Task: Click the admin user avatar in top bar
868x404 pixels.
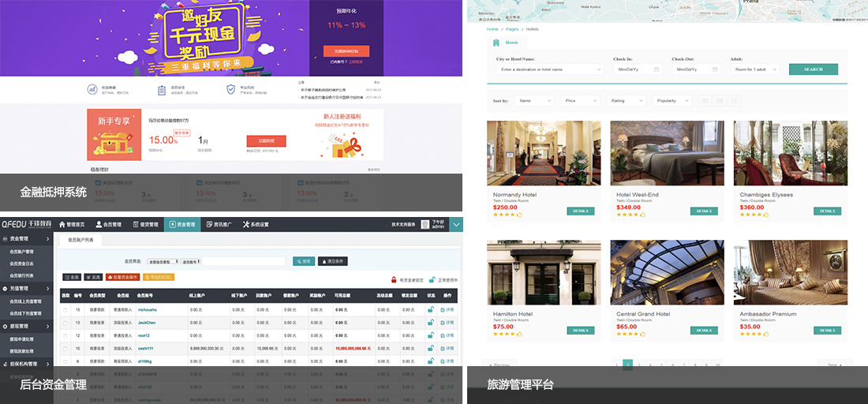Action: (425, 224)
